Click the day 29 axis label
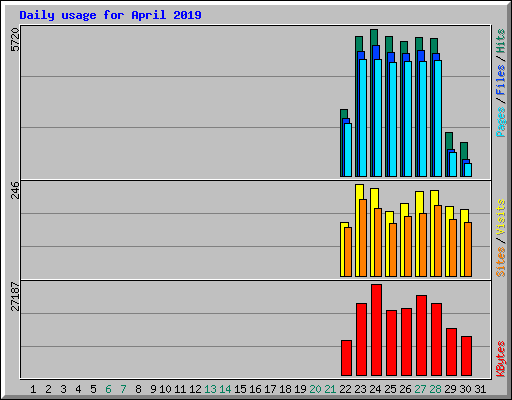Screen dimensions: 512x400 click(x=450, y=389)
